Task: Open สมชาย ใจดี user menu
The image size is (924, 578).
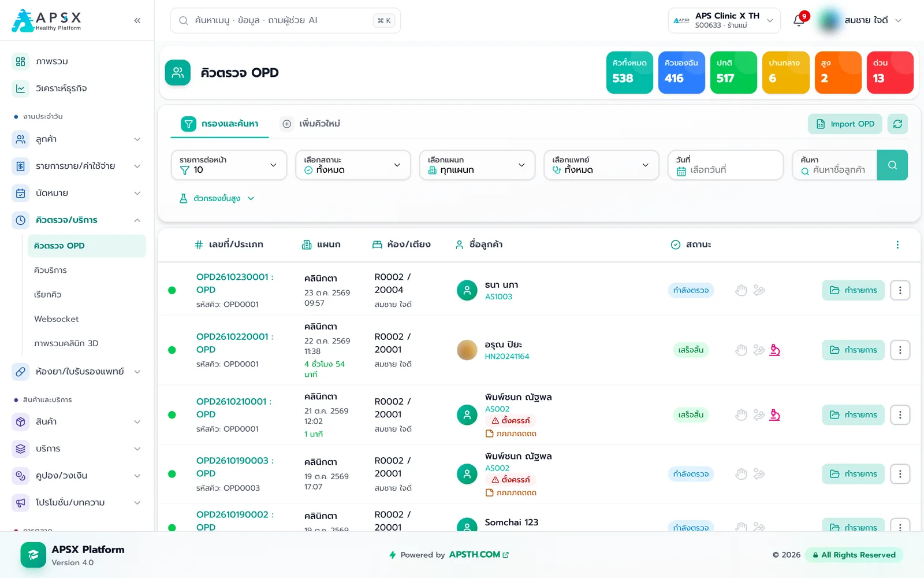Action: tap(860, 21)
